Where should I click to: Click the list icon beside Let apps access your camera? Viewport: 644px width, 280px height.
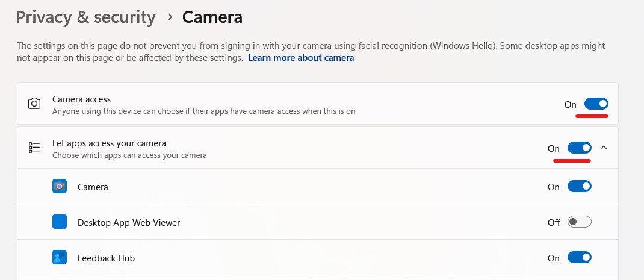pyautogui.click(x=34, y=148)
